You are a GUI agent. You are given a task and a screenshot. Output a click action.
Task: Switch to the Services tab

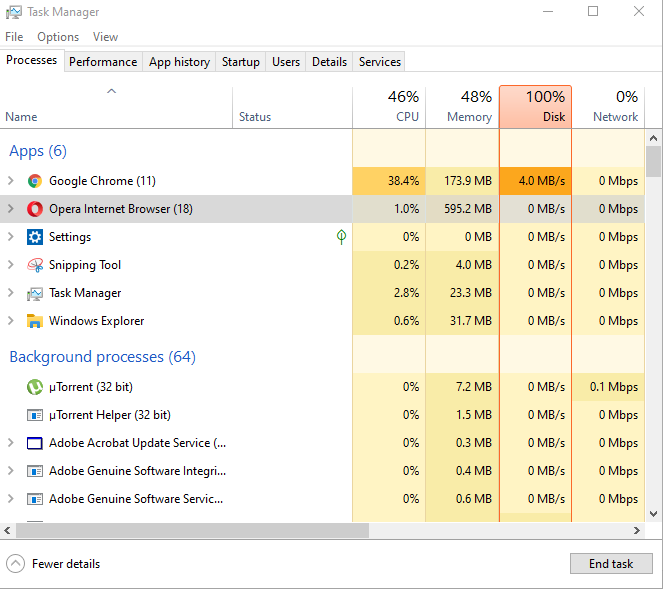[380, 62]
